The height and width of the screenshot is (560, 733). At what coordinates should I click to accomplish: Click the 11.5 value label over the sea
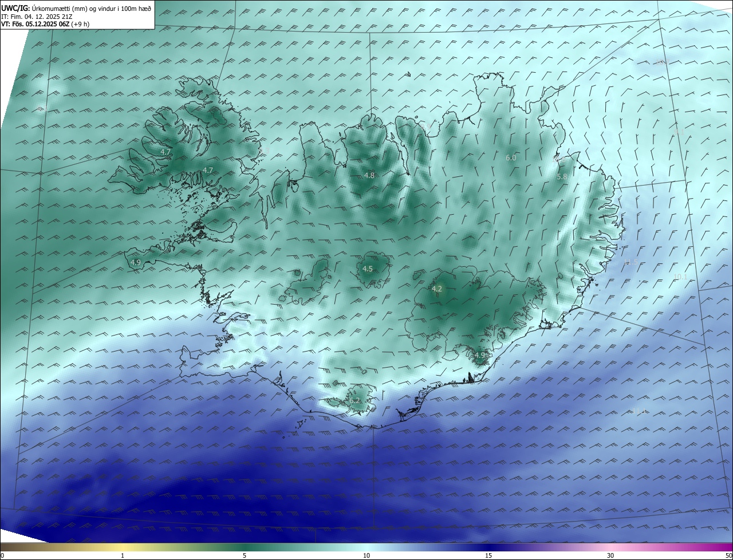(631, 262)
